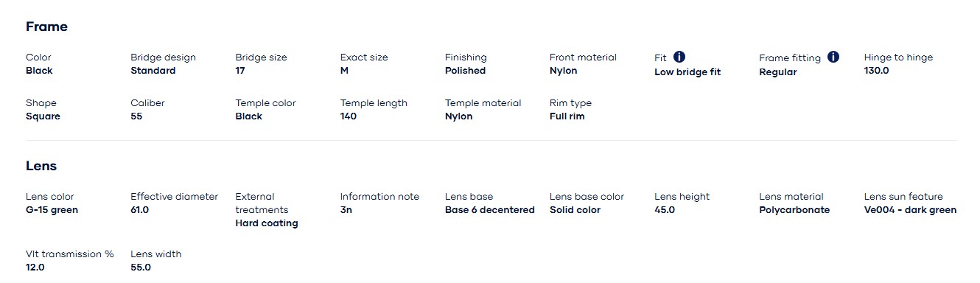
Task: Select the Frame section heading
Action: pos(46,27)
